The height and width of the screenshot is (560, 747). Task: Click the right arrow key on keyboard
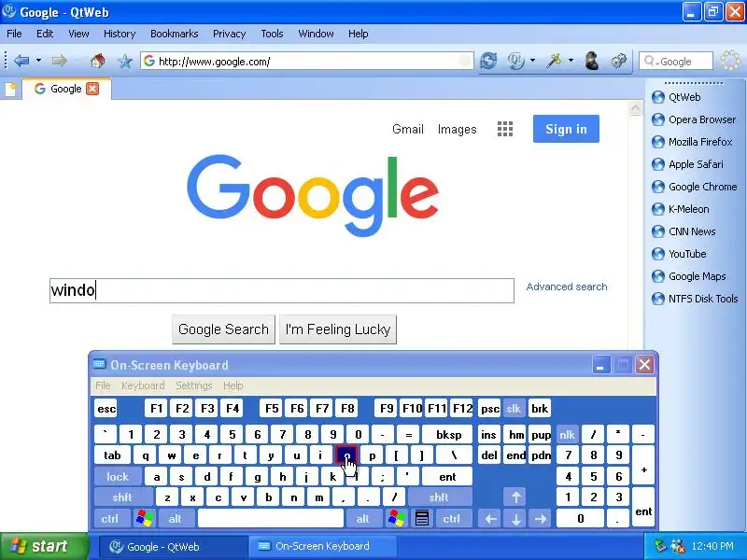pos(541,518)
